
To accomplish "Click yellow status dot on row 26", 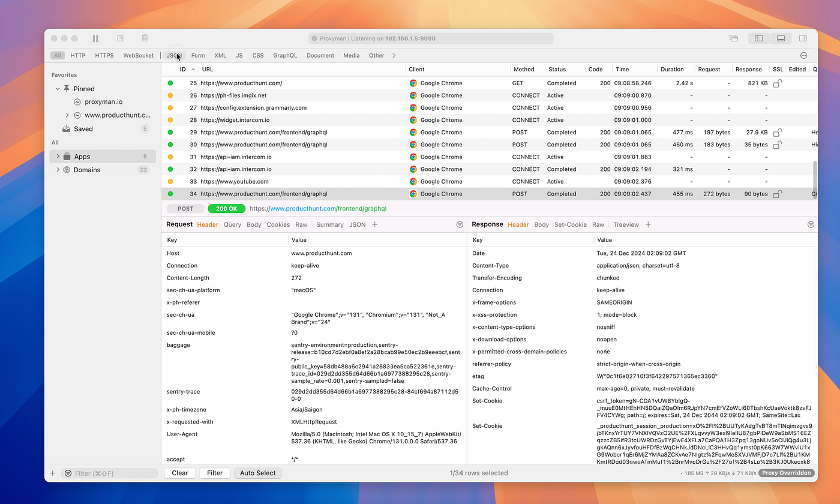I will (x=170, y=95).
